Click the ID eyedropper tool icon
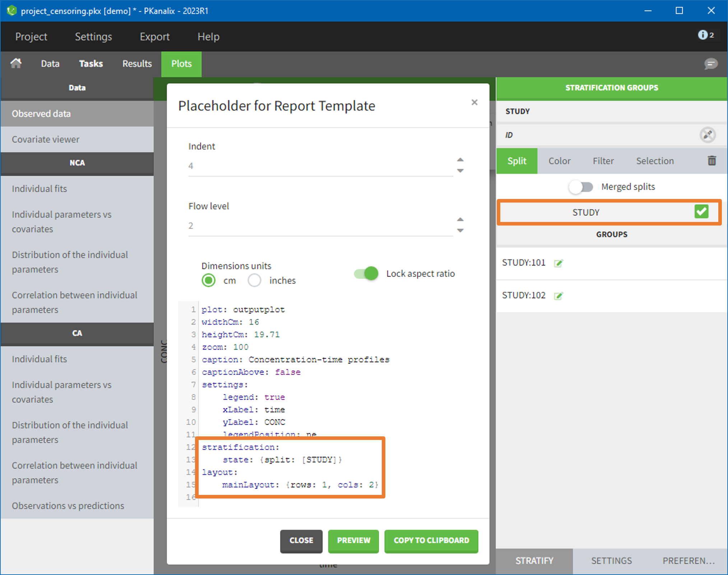This screenshot has height=575, width=728. tap(708, 135)
